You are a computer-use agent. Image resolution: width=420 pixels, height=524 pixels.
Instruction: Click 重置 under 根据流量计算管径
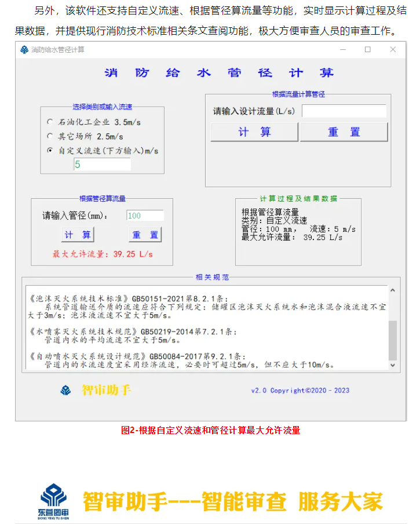point(344,132)
